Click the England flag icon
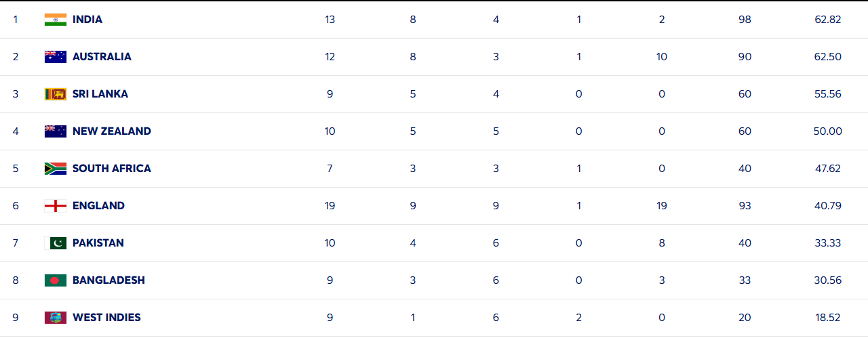This screenshot has width=868, height=338. click(56, 206)
